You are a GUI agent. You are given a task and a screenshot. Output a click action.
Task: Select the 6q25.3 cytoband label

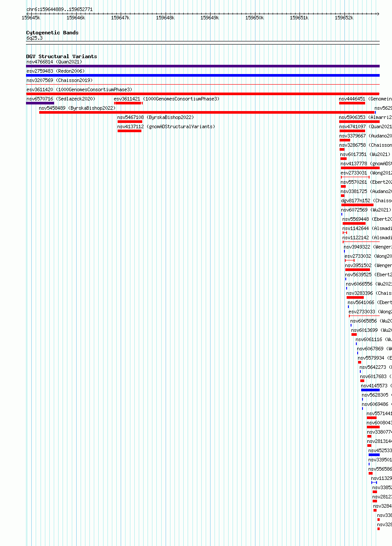(x=34, y=38)
